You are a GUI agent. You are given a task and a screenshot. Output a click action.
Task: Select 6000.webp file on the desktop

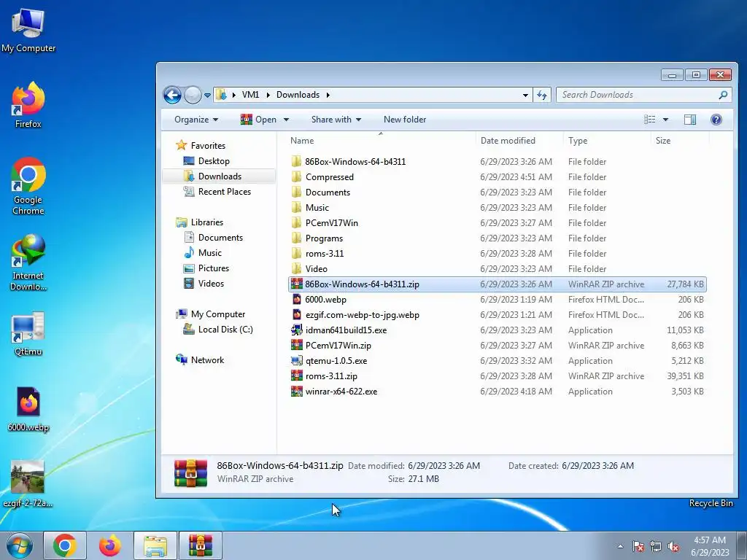click(28, 409)
